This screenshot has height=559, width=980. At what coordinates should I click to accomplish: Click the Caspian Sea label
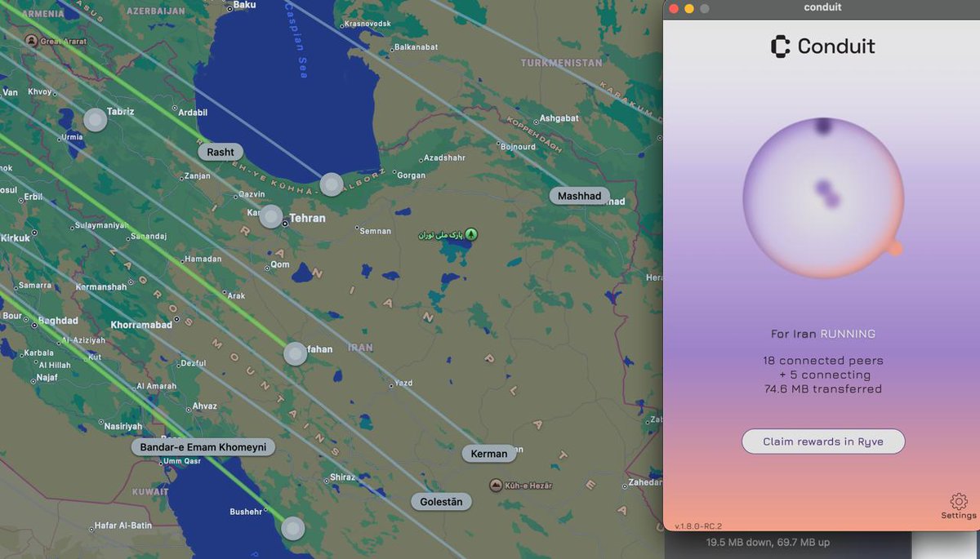[x=296, y=39]
